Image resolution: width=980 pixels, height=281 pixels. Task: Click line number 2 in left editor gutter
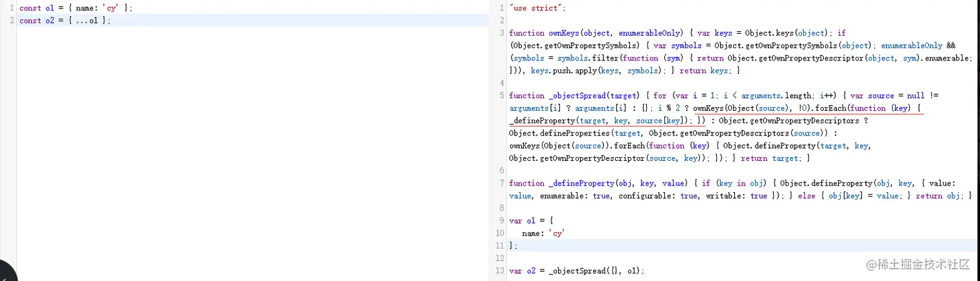[12, 20]
